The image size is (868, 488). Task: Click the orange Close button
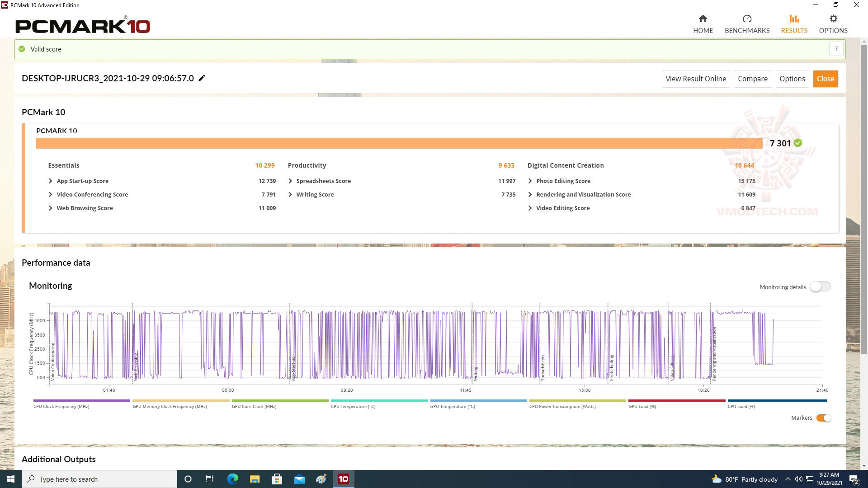click(x=825, y=79)
